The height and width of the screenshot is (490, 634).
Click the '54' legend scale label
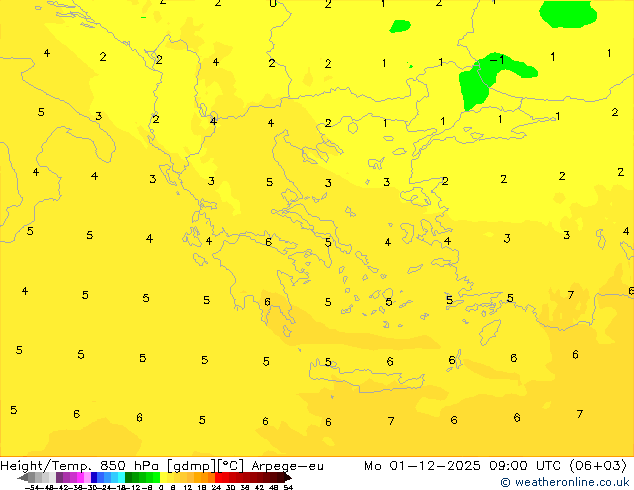point(288,487)
